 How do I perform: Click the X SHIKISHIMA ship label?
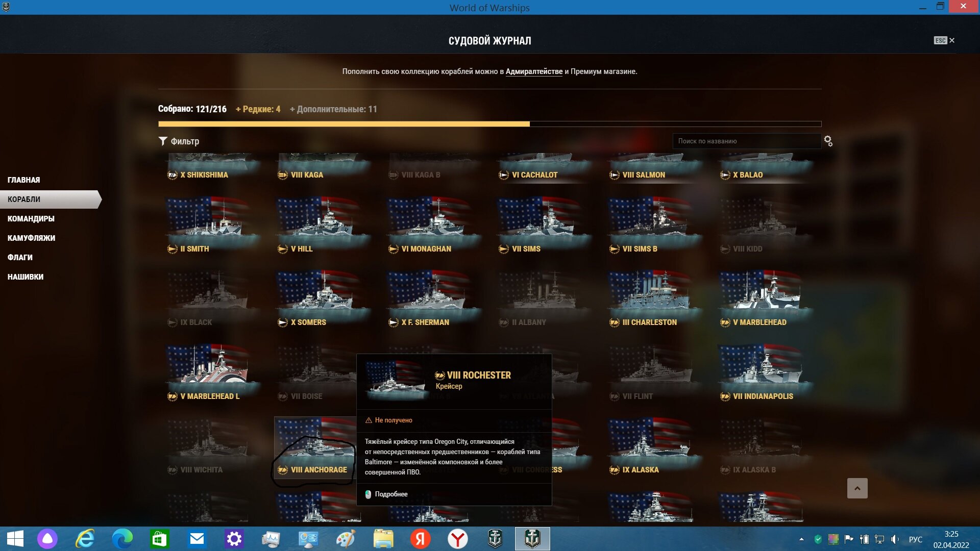click(x=204, y=175)
